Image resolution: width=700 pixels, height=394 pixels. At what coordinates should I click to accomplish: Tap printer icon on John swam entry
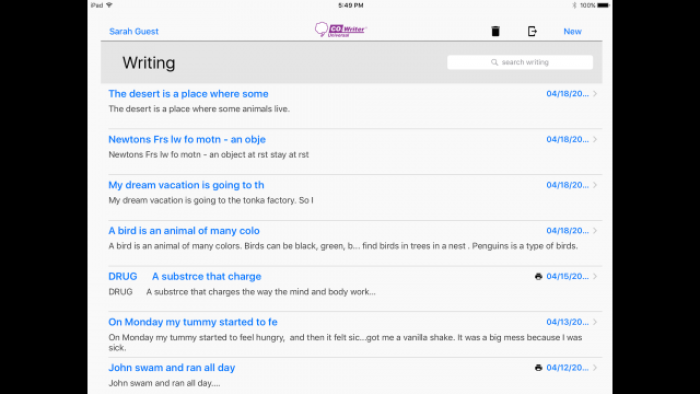pyautogui.click(x=538, y=368)
